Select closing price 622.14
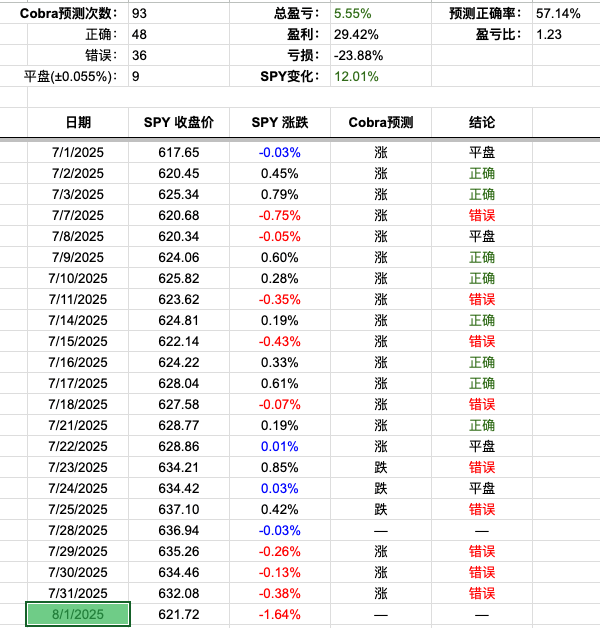Viewport: 600px width, 628px height. (179, 341)
